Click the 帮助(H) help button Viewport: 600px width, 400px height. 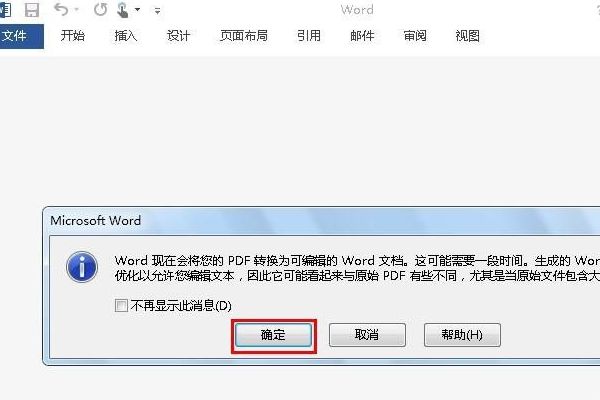click(x=462, y=335)
